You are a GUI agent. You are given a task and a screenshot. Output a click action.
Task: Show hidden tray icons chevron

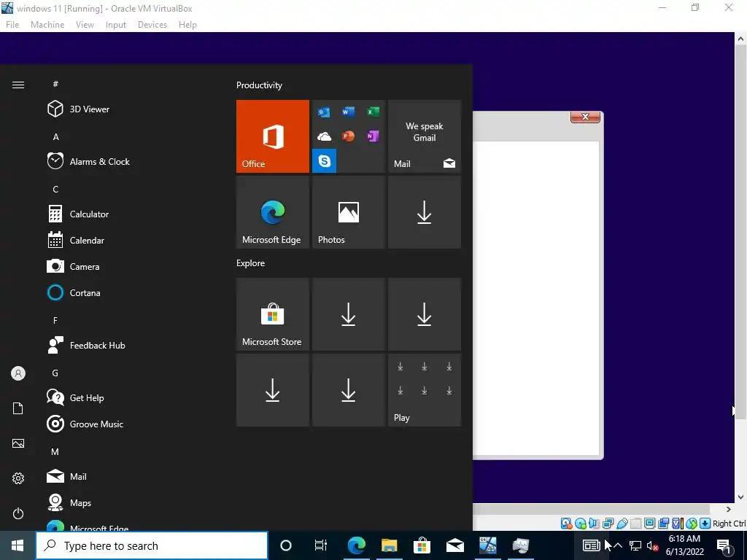pyautogui.click(x=618, y=545)
